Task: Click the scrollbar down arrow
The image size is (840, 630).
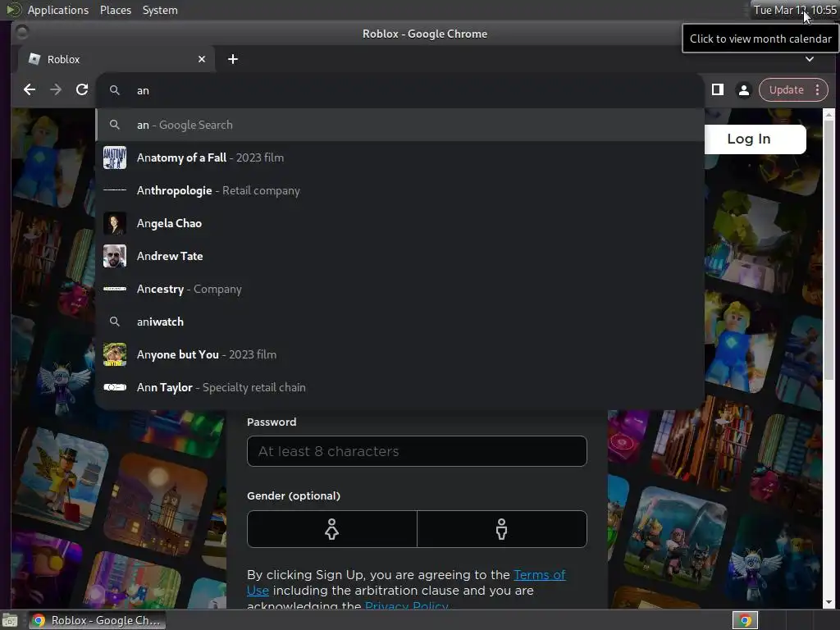Action: click(829, 602)
